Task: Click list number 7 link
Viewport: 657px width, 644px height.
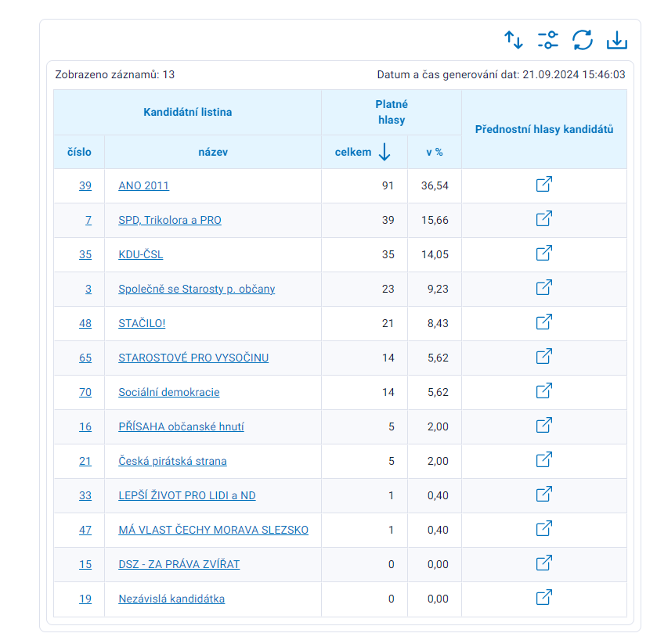Action: click(x=88, y=220)
